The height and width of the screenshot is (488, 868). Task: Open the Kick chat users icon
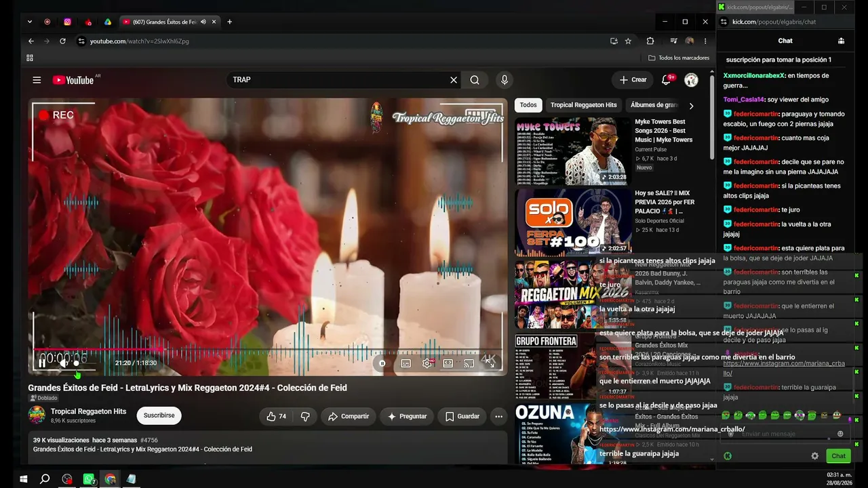point(842,41)
